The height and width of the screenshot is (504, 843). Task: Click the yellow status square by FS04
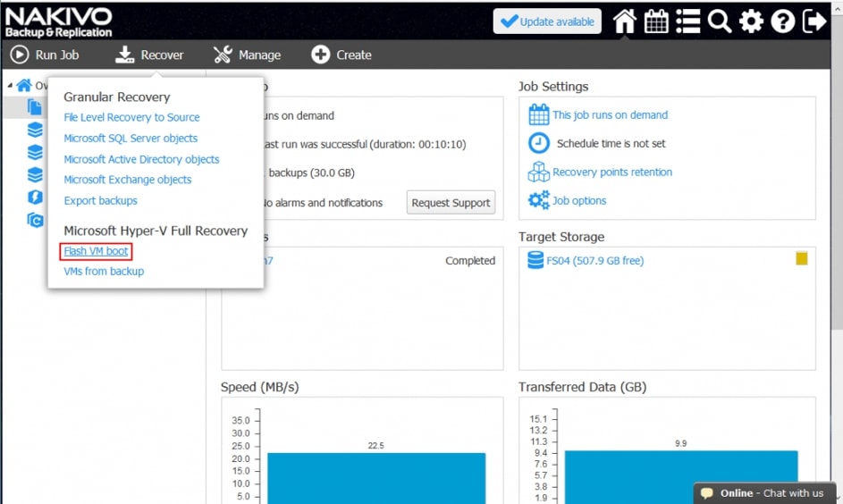click(802, 259)
